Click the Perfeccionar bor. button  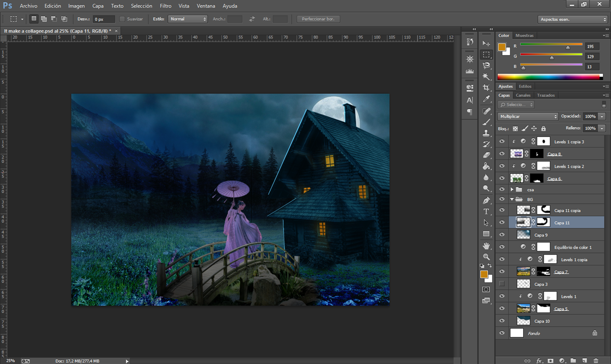(318, 19)
